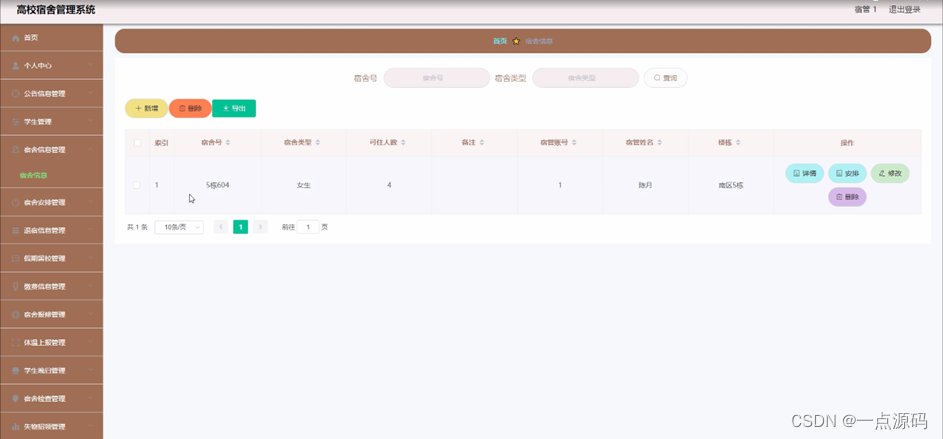Collapse the 宿舍信息管理 menu chevron

pos(90,150)
